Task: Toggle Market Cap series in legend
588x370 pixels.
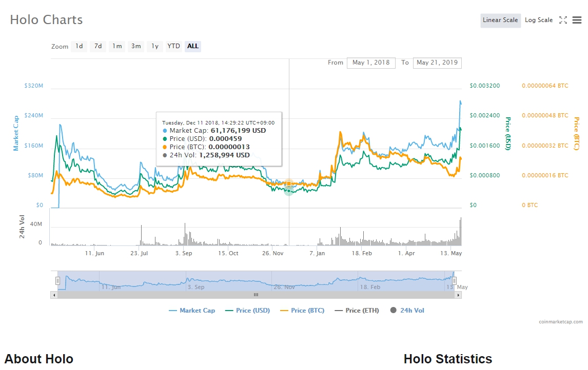Action: point(192,311)
